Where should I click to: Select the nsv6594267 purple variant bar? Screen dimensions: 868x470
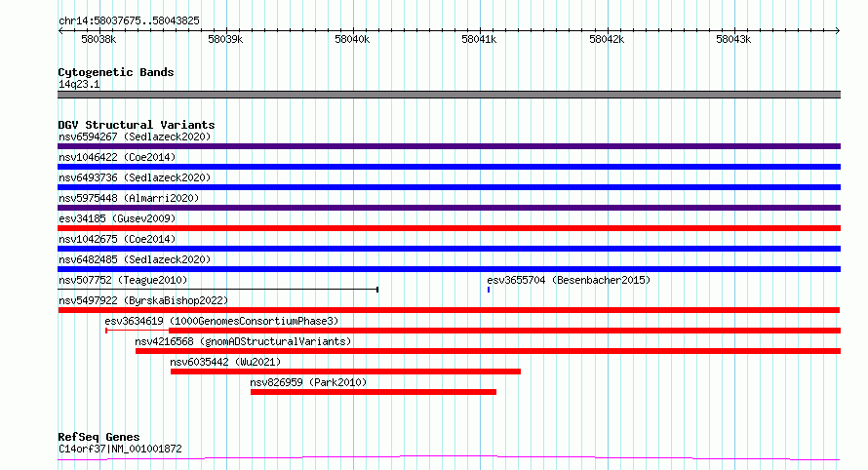click(x=449, y=146)
